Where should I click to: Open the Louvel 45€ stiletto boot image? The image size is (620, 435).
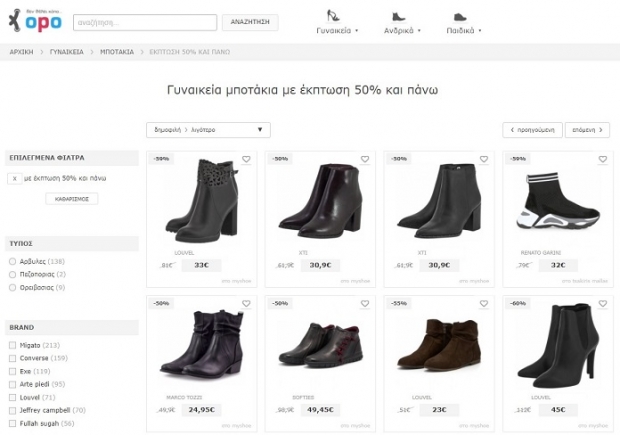[x=558, y=345]
